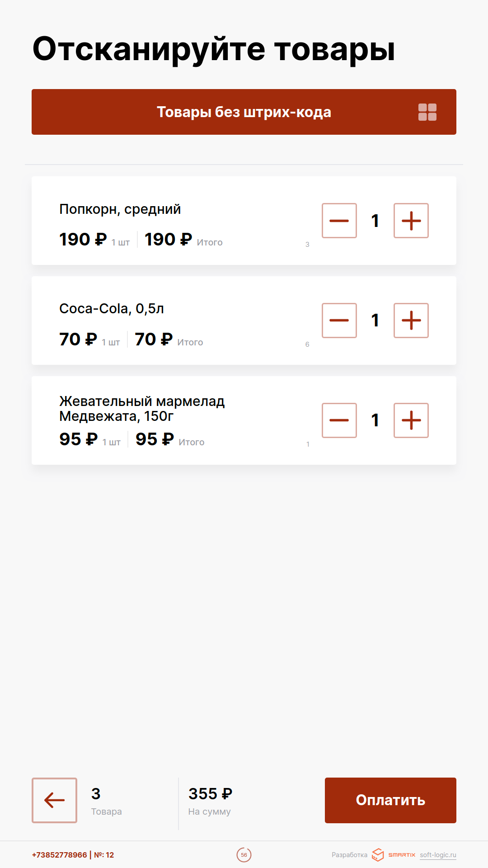Click the soft-logic.ru link
The width and height of the screenshot is (488, 868).
[438, 855]
